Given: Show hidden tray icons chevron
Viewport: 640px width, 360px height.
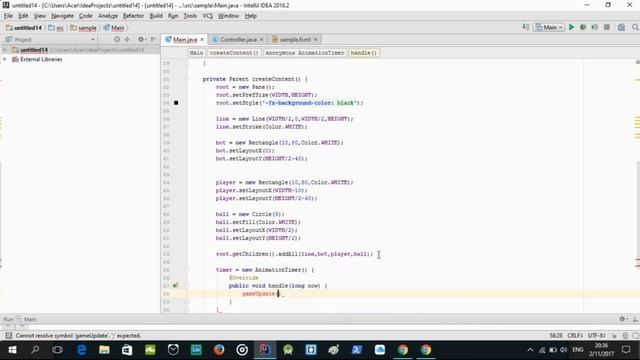Looking at the screenshot, I should coord(530,350).
